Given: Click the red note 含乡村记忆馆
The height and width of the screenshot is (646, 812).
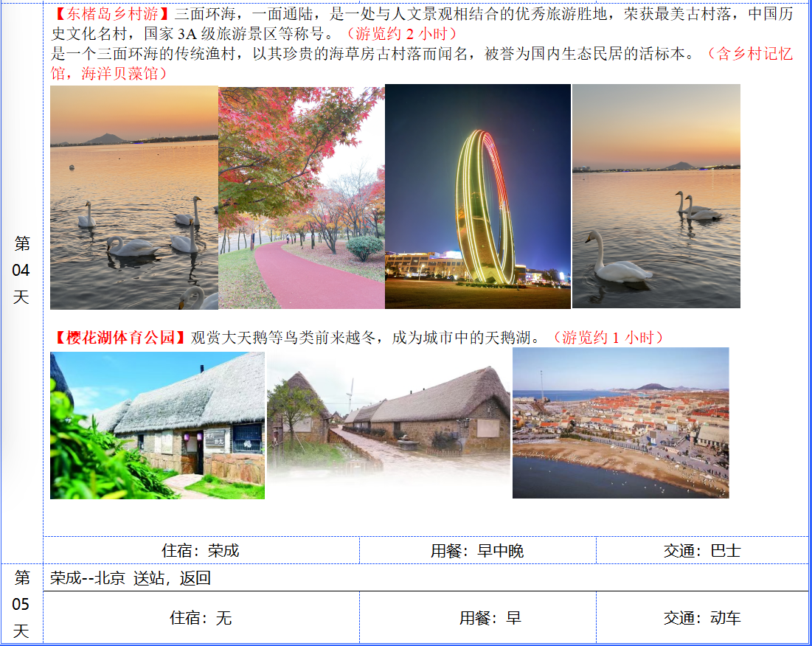Looking at the screenshot, I should [x=749, y=54].
